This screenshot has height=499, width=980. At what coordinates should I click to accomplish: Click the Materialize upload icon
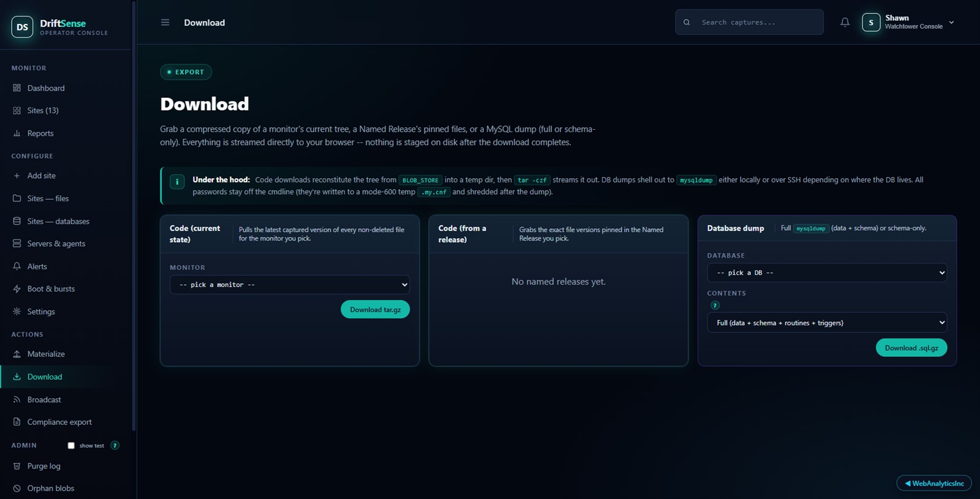coord(17,354)
